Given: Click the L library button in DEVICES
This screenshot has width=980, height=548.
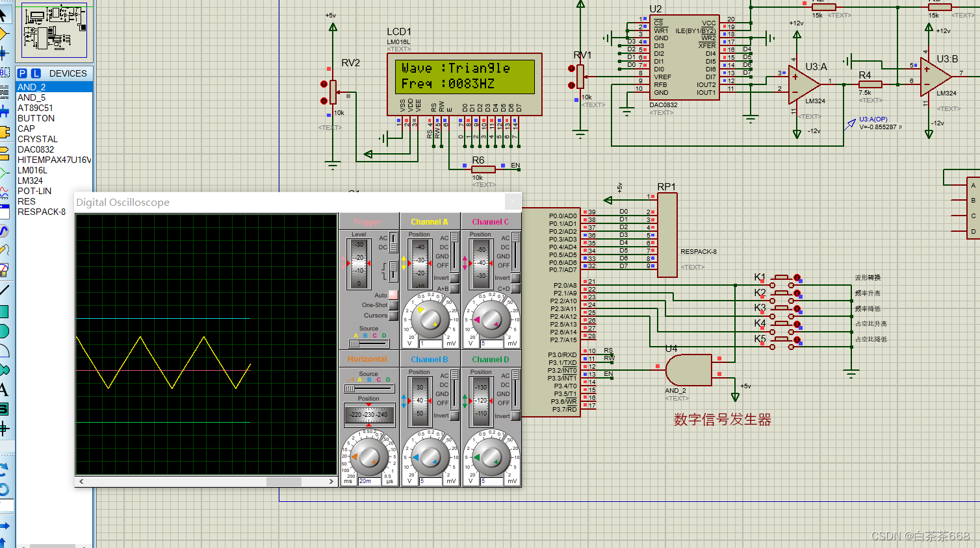Looking at the screenshot, I should (x=36, y=73).
